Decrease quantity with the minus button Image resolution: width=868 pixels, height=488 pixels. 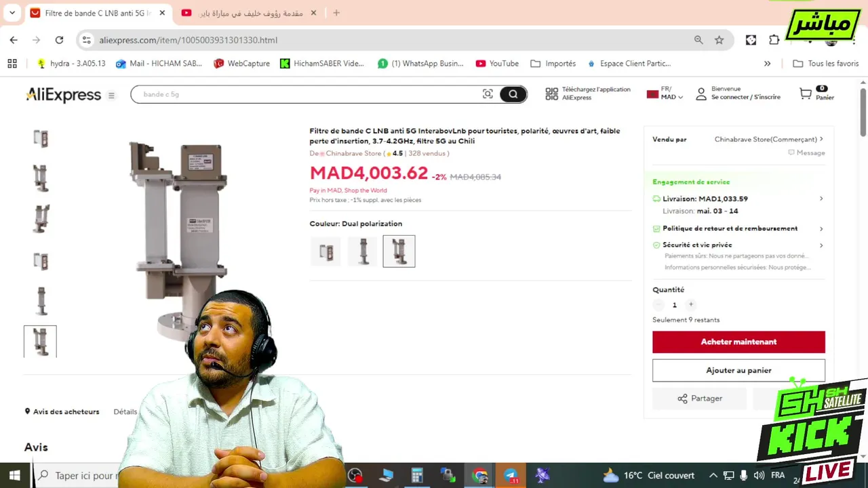point(658,305)
